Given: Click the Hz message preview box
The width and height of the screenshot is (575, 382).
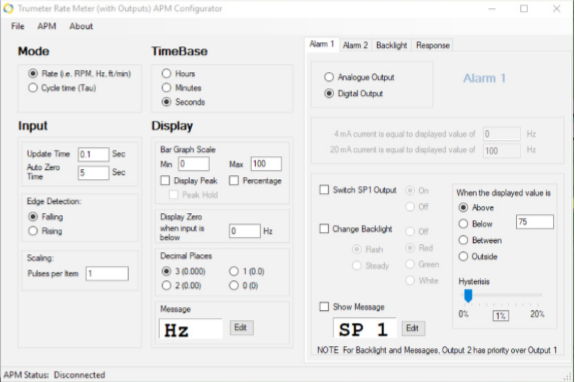Looking at the screenshot, I should pyautogui.click(x=191, y=328).
